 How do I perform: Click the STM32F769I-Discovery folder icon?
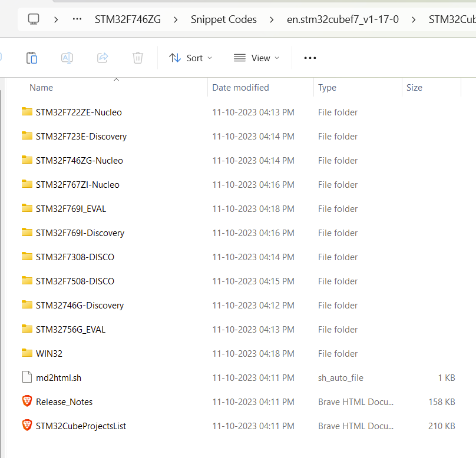27,233
